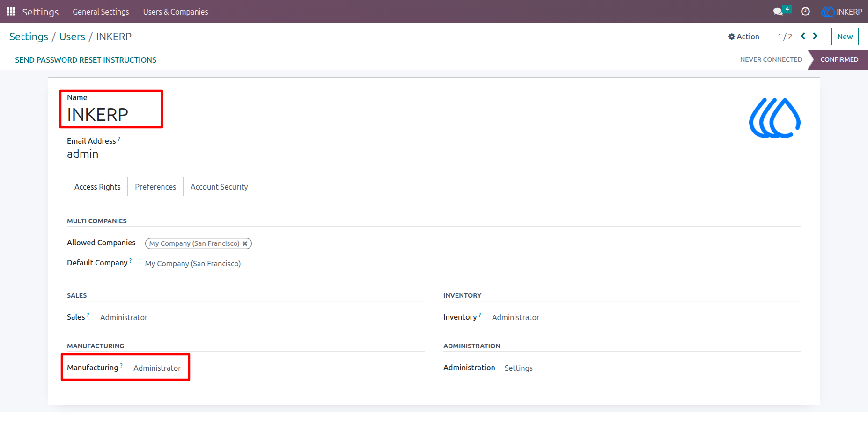Select the Never Connected status
The height and width of the screenshot is (434, 868).
coord(771,59)
